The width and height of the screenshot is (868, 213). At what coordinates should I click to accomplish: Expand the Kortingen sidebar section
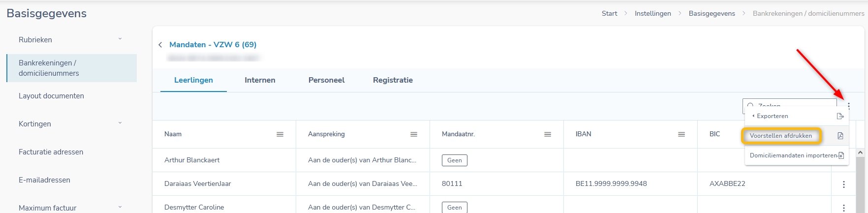pos(120,123)
